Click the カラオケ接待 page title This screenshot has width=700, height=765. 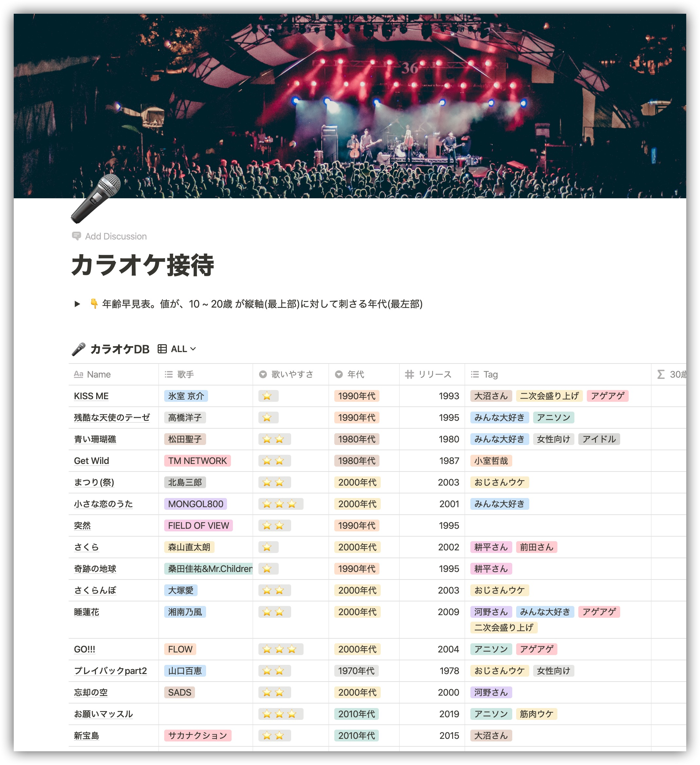[x=142, y=265]
